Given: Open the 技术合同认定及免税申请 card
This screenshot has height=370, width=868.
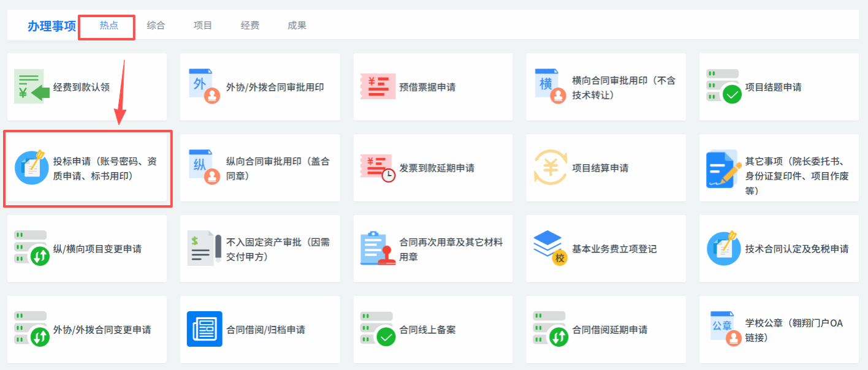Looking at the screenshot, I should click(x=796, y=249).
